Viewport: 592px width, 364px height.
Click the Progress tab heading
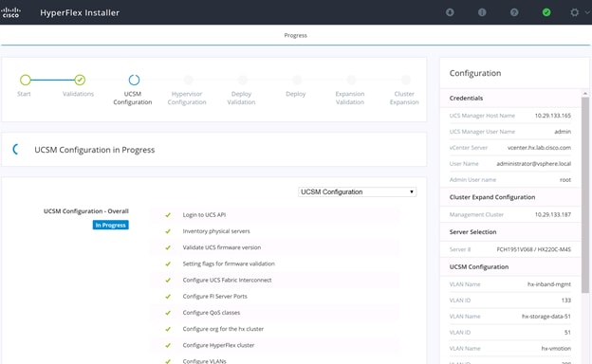[296, 35]
